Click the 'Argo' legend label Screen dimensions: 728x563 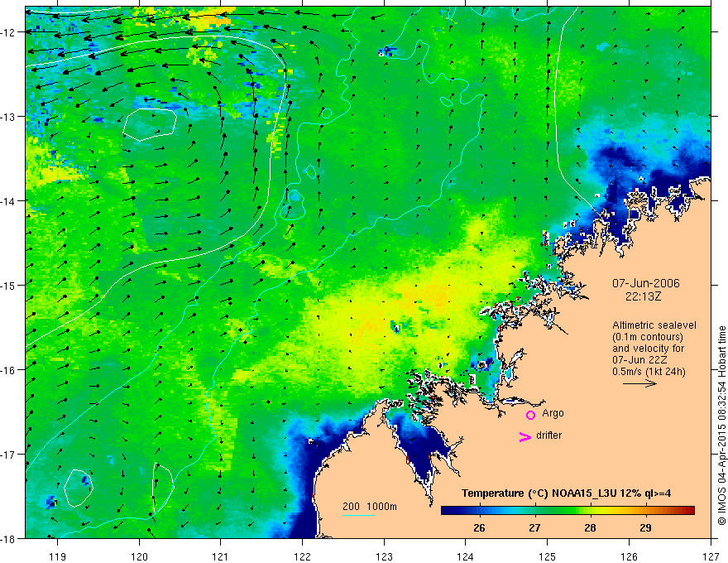(x=553, y=413)
